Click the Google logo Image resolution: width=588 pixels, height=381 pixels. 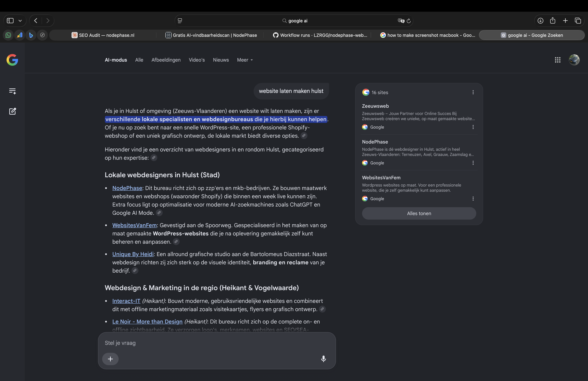[x=12, y=60]
